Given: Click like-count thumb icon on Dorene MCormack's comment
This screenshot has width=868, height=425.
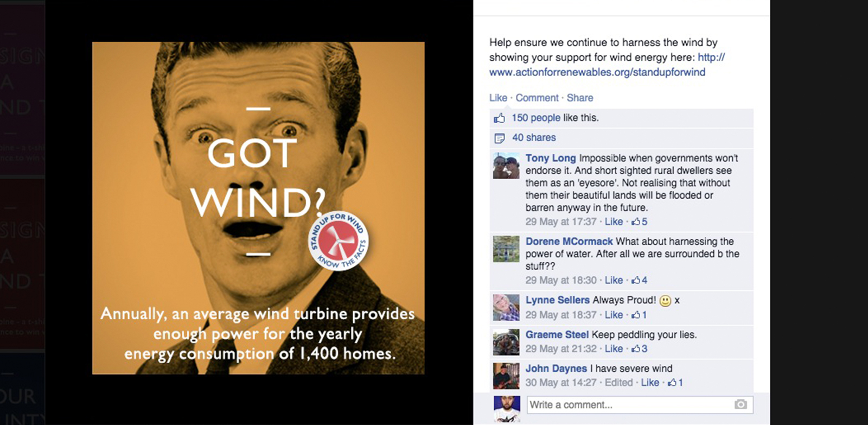Looking at the screenshot, I should click(x=635, y=280).
